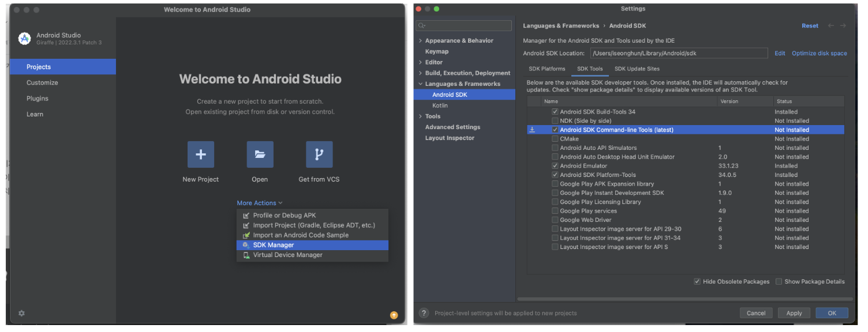Click the OK button
Viewport: 868px width, 332px height.
(832, 313)
